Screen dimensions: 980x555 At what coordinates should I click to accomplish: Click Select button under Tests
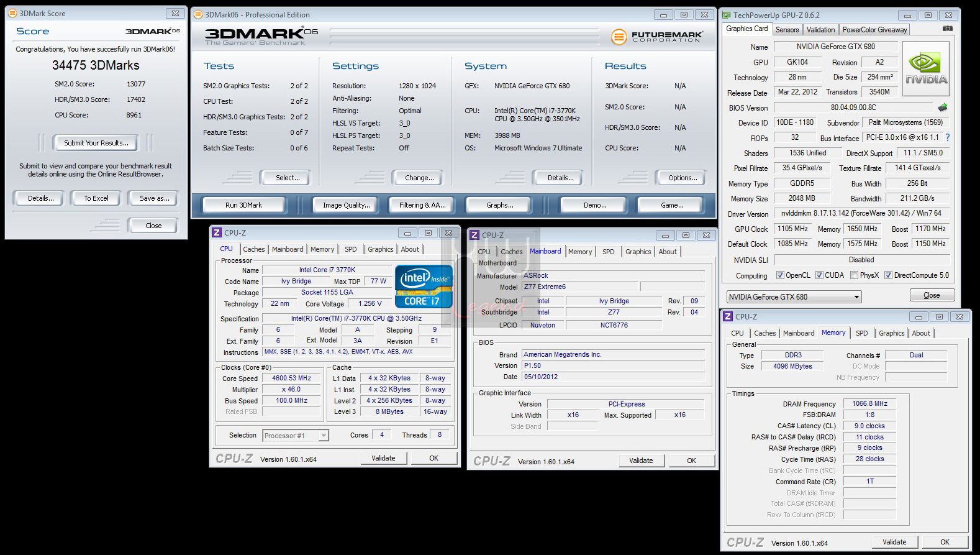click(x=288, y=178)
